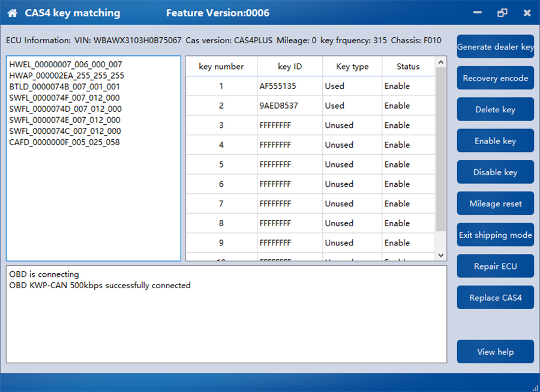The height and width of the screenshot is (392, 540).
Task: Click the key table scroll down arrow
Action: pyautogui.click(x=441, y=255)
